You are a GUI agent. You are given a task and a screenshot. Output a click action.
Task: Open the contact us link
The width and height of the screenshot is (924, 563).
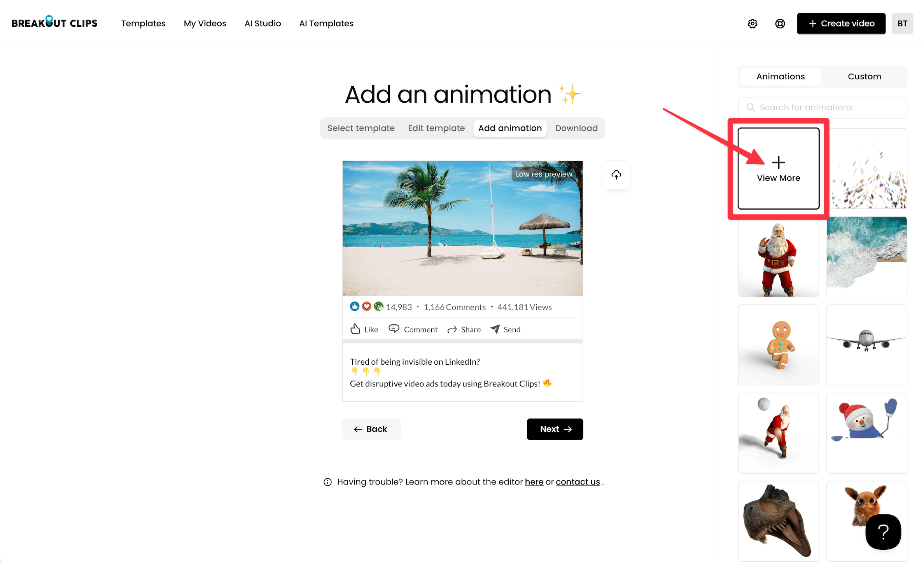[x=577, y=482]
